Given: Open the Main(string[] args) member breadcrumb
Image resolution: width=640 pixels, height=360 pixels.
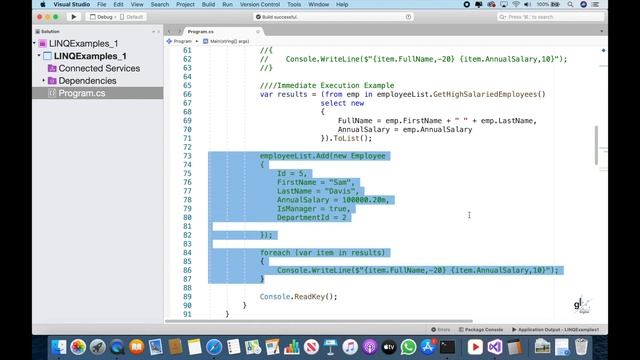Looking at the screenshot, I should pos(226,41).
